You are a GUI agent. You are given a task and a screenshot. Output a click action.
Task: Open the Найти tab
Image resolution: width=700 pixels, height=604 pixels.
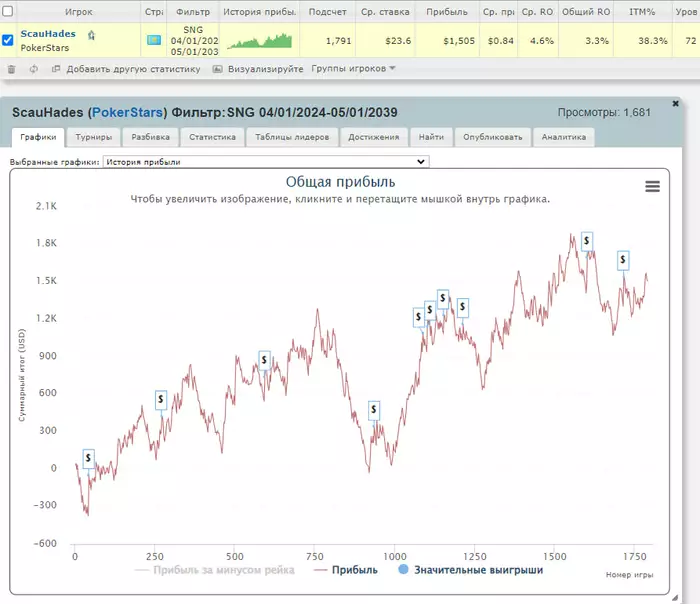click(x=431, y=137)
